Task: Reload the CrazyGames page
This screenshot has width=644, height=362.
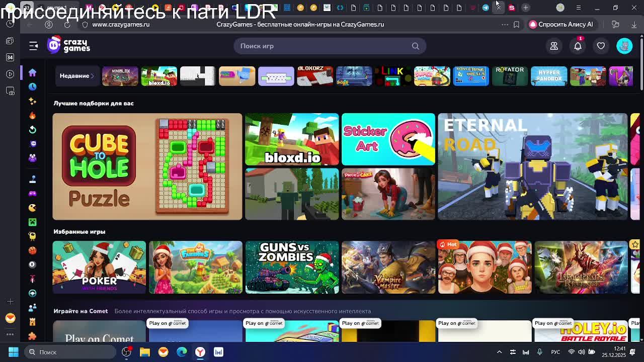Action: pyautogui.click(x=67, y=25)
